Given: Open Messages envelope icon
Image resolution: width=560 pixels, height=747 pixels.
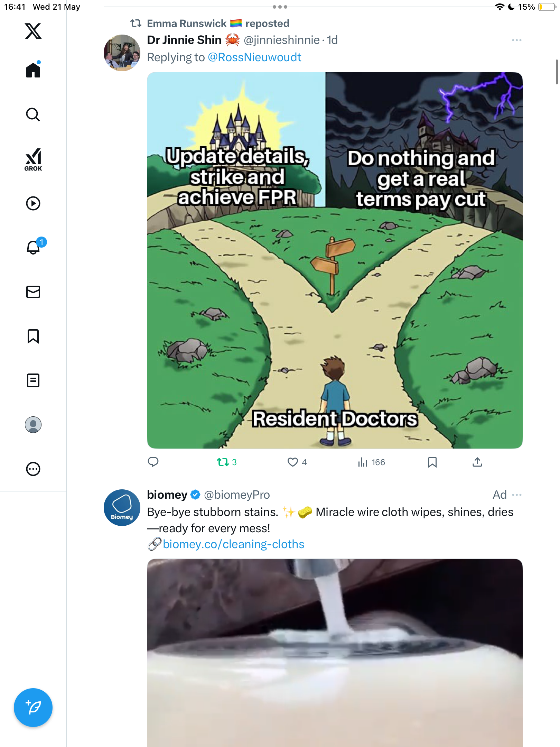Looking at the screenshot, I should (33, 292).
